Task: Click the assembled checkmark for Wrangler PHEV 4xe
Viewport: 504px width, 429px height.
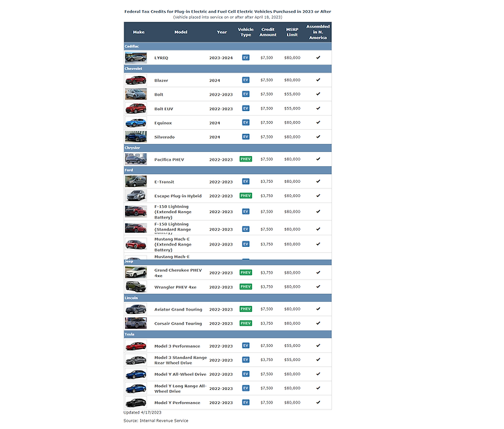Action: 319,286
